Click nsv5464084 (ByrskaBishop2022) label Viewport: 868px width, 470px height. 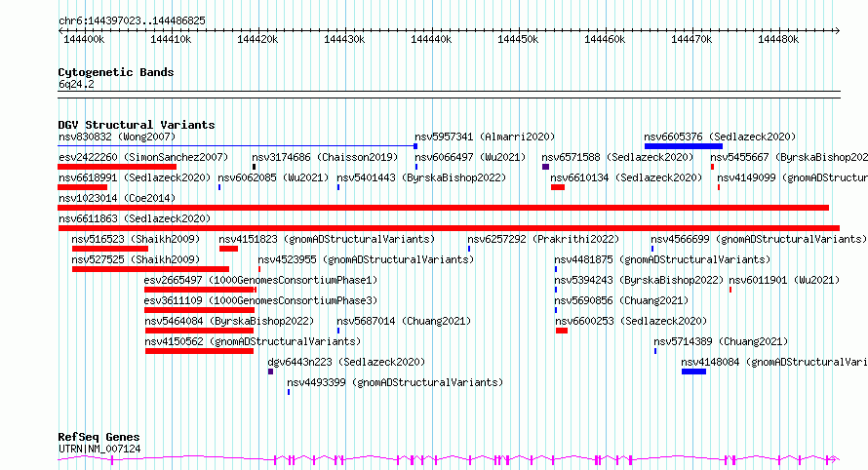(229, 321)
